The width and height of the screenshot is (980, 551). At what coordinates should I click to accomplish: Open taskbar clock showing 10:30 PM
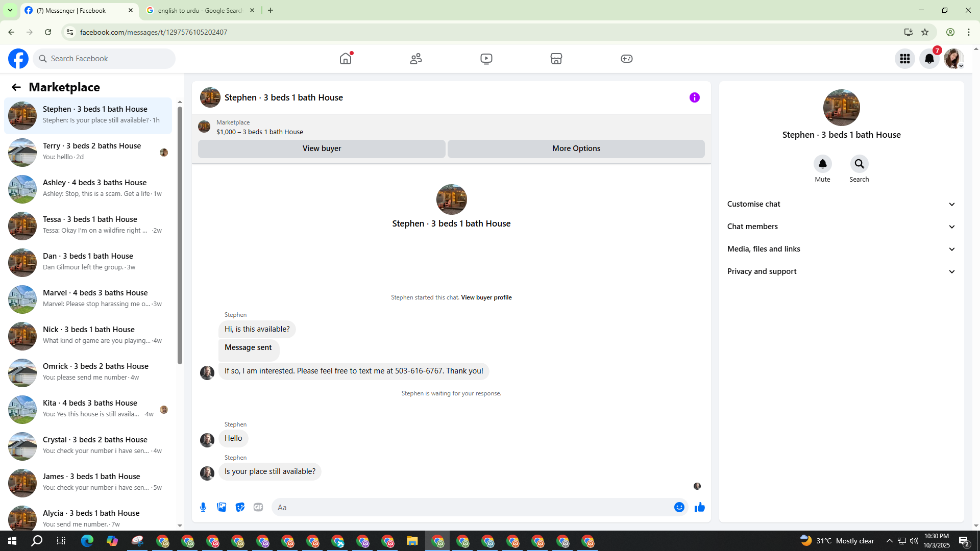point(937,541)
